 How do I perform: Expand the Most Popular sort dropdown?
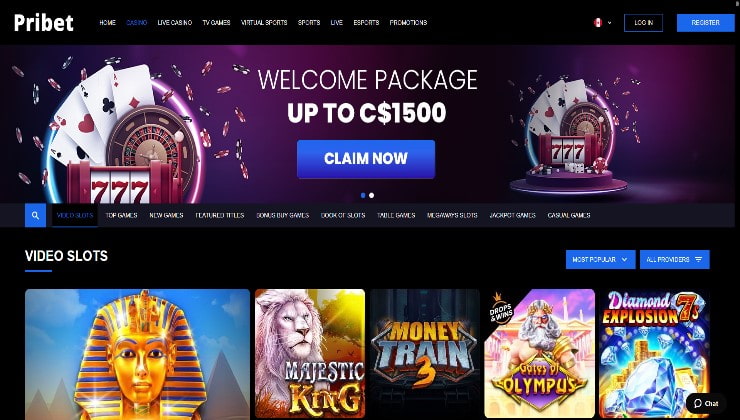600,260
